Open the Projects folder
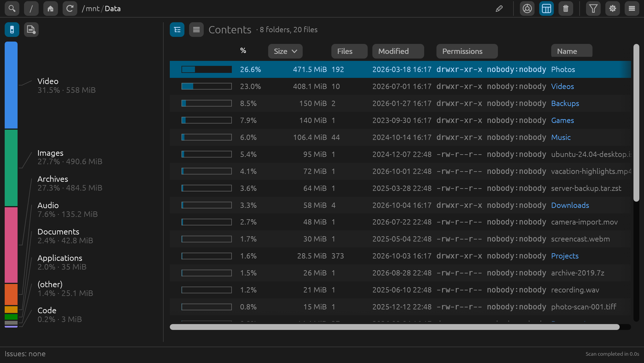Screen dimensions: 644x363 pos(565,256)
